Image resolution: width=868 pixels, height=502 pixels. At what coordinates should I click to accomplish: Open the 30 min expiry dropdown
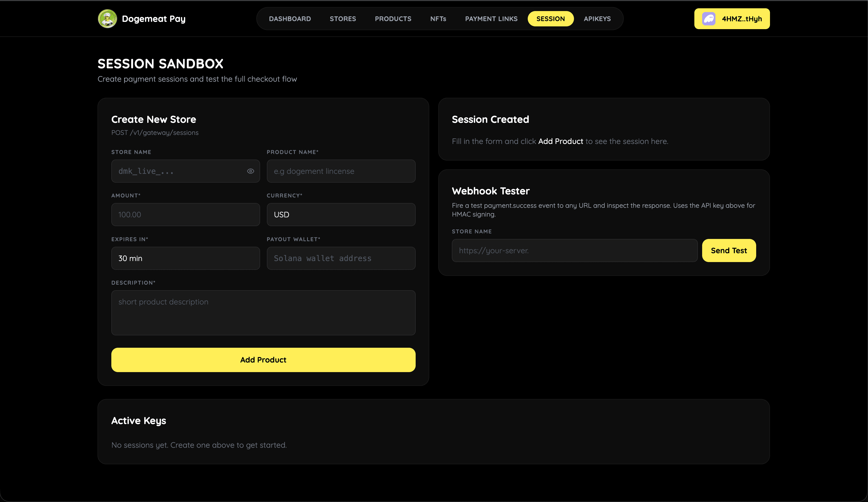[185, 258]
